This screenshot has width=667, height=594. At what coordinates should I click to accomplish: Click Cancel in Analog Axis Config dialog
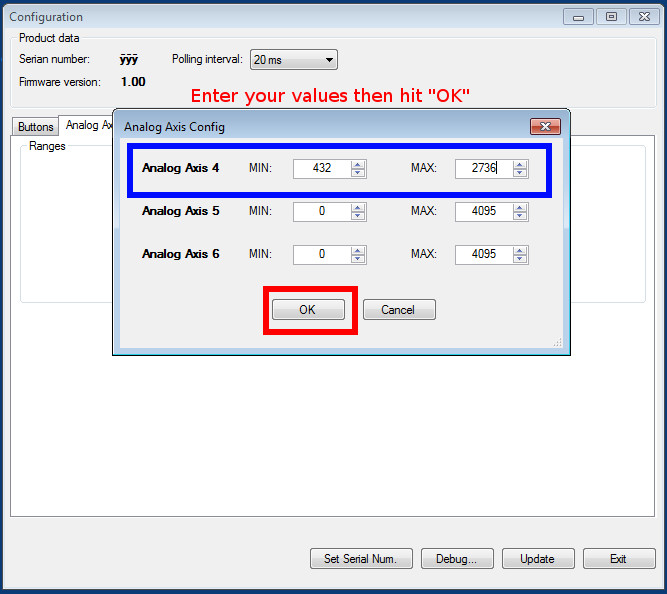(399, 309)
